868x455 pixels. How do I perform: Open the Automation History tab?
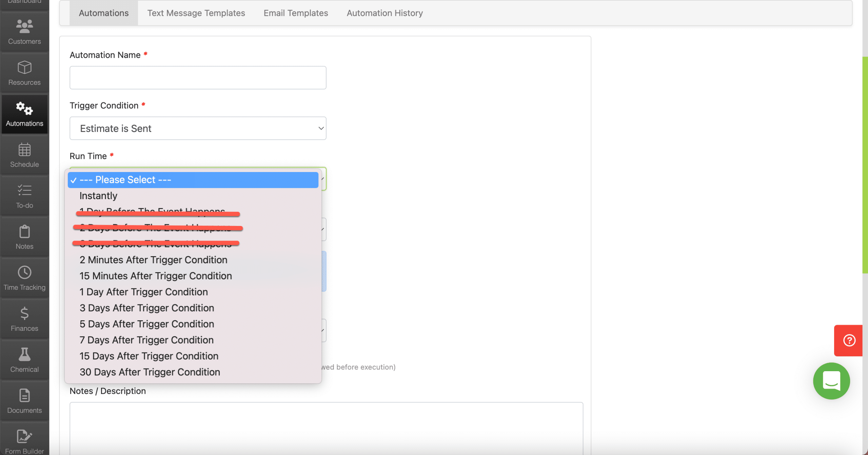(384, 13)
